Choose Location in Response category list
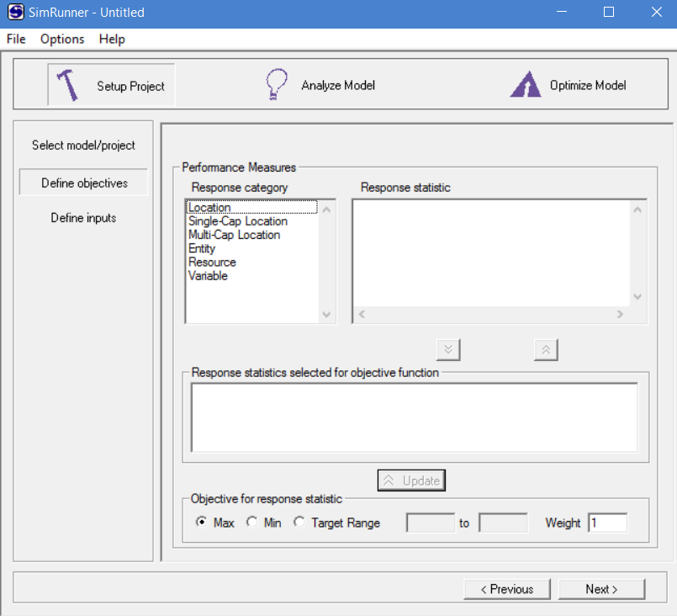 pos(252,207)
